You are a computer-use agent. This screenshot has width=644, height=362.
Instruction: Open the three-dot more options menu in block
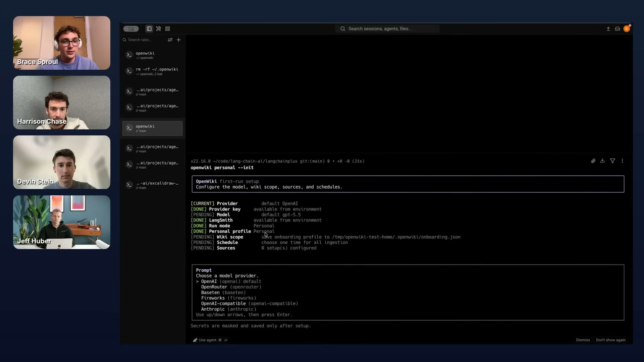[x=622, y=161]
